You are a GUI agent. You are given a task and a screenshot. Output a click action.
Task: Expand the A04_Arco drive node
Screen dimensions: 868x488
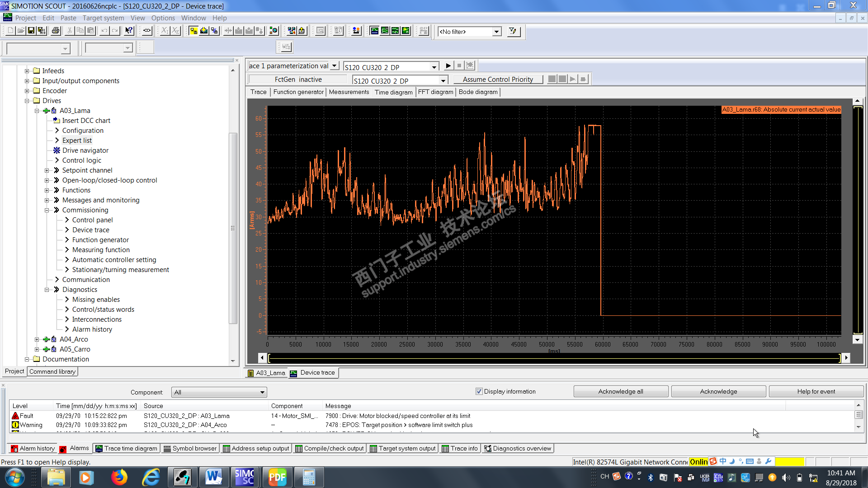click(37, 339)
